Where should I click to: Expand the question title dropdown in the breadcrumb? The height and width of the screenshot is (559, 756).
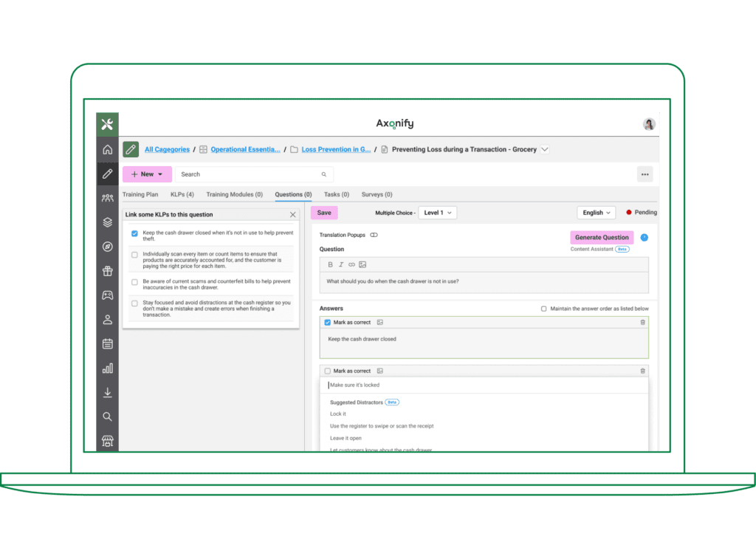545,149
